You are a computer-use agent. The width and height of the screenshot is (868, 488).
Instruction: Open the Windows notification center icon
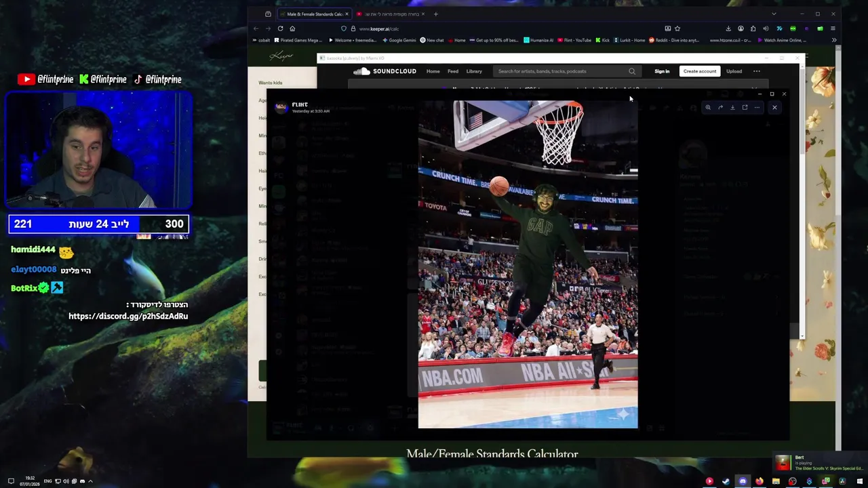click(11, 481)
